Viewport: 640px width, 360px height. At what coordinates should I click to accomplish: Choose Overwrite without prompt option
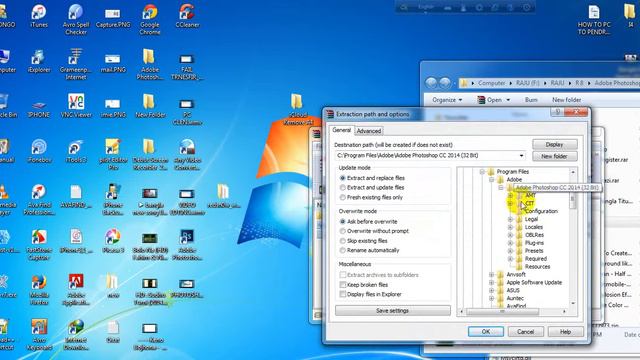342,231
